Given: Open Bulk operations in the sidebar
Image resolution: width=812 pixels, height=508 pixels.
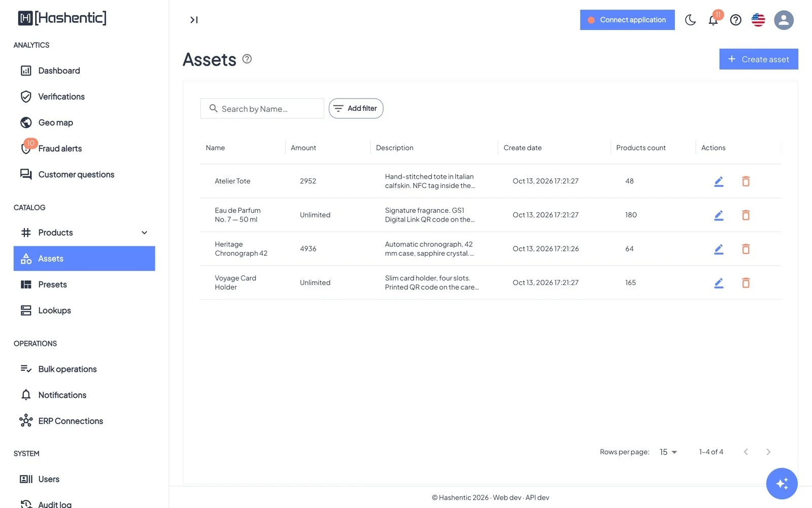Looking at the screenshot, I should coord(84,369).
